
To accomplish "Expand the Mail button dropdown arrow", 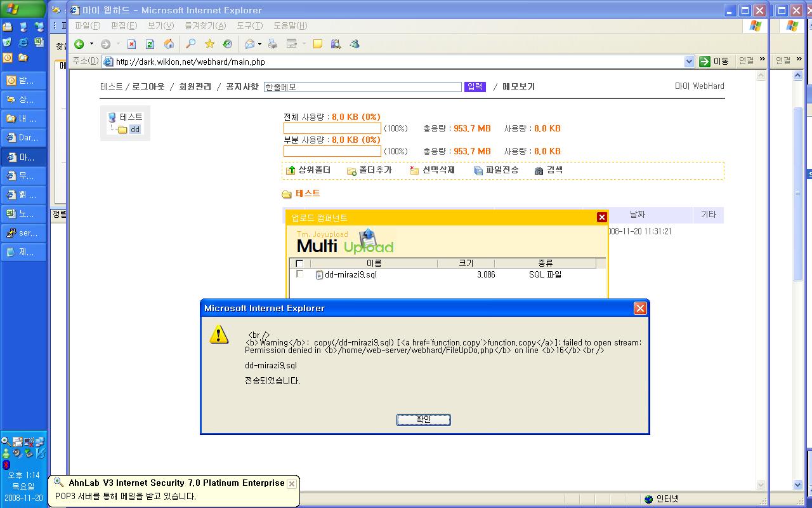I will [259, 44].
